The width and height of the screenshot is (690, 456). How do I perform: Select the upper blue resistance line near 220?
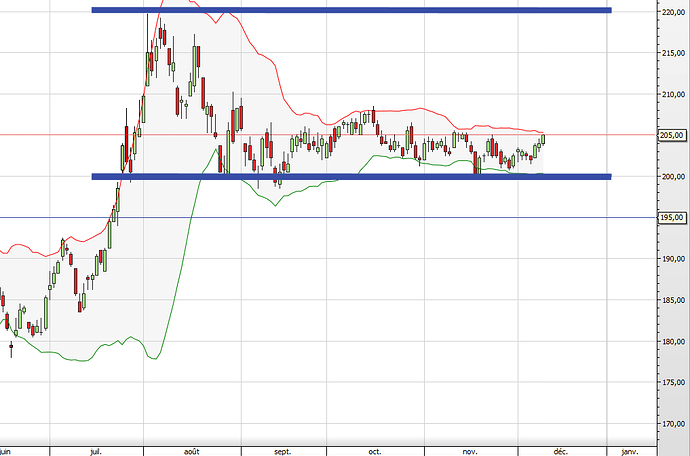(350, 11)
